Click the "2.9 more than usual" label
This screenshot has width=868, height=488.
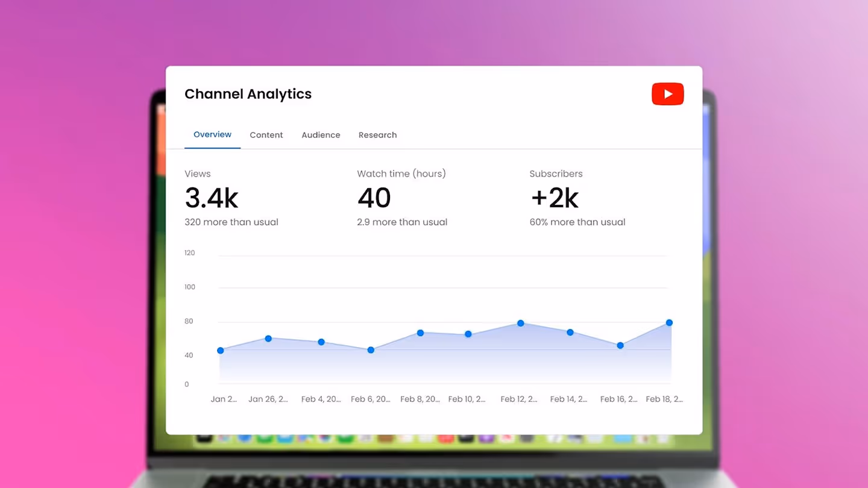pos(402,222)
